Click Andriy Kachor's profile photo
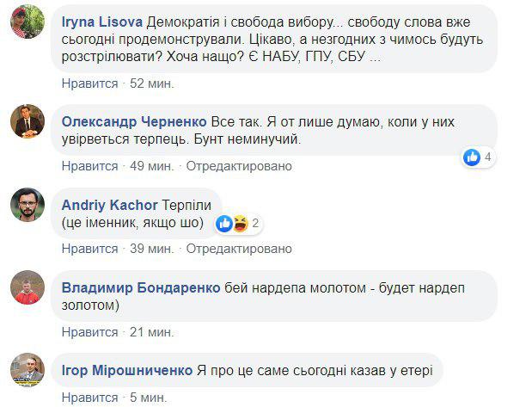 coord(28,206)
